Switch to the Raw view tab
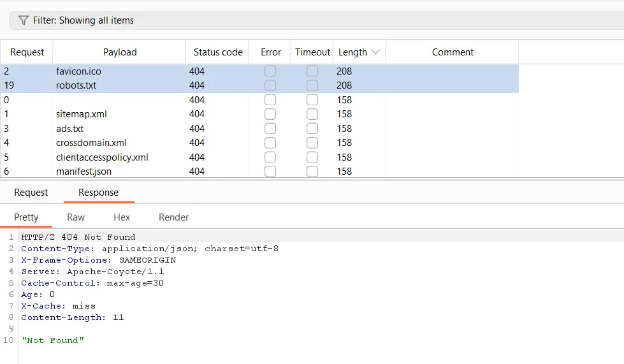624x364 pixels. (76, 217)
